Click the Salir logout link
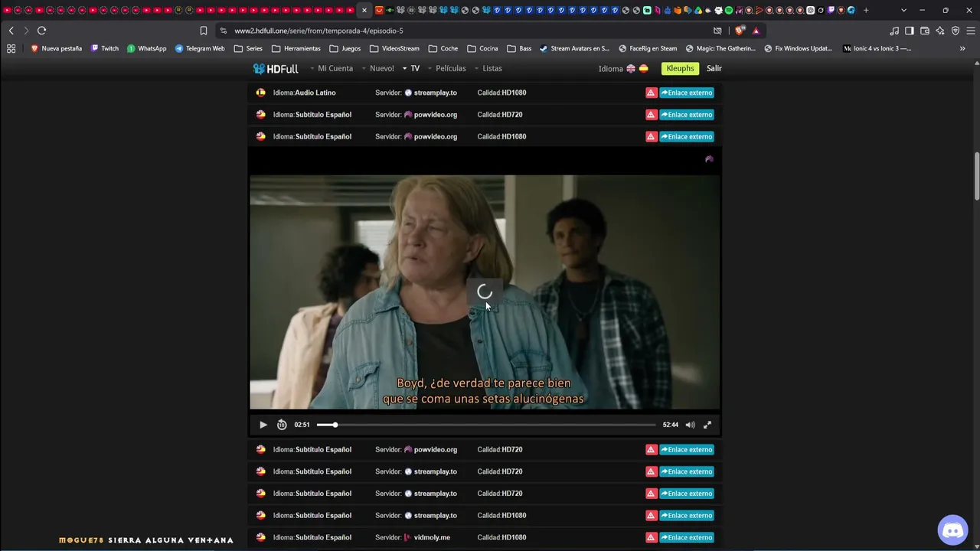The height and width of the screenshot is (551, 980). click(x=714, y=69)
